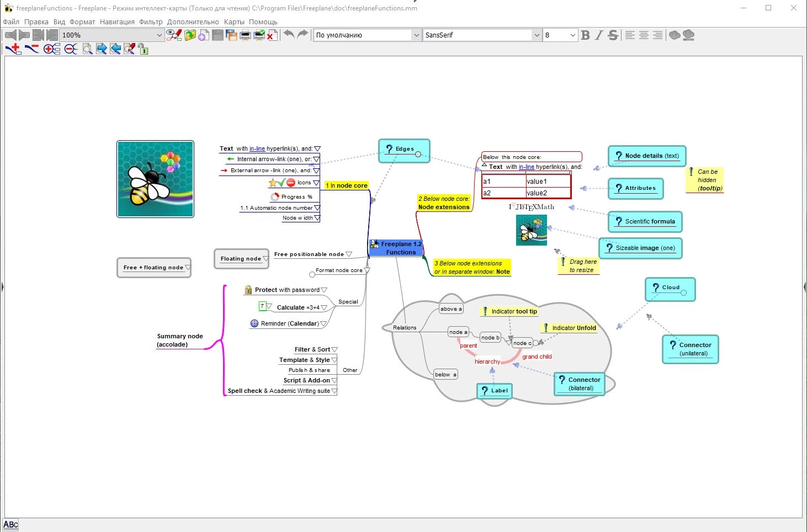Viewport: 807px width, 532px height.
Task: Open the Файл menu
Action: (11, 22)
